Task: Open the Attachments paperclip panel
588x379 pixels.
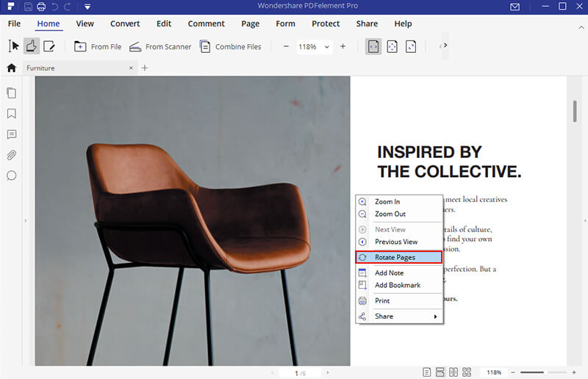Action: coord(12,155)
